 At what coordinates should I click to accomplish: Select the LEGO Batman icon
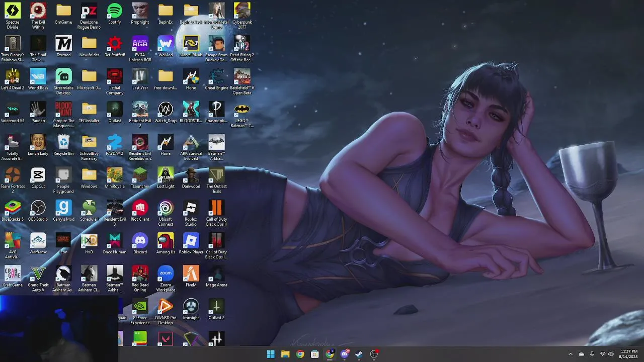point(242,115)
